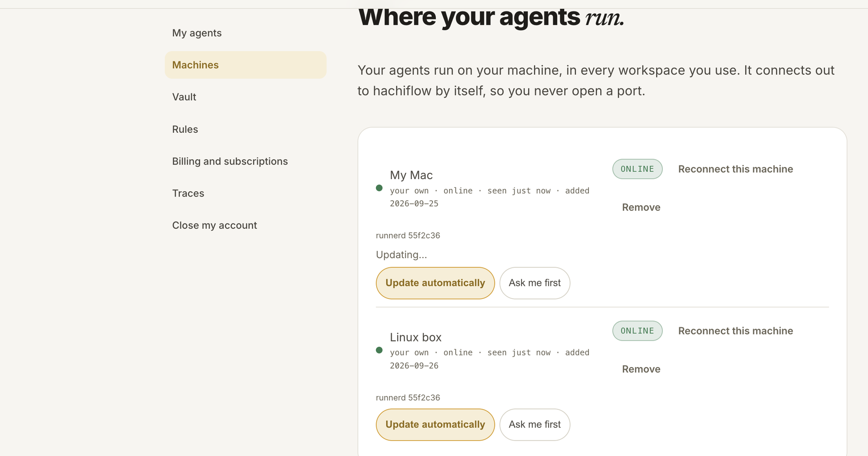Screen dimensions: 868x456
Task: Choose Ask me first for My Mac
Action: pyautogui.click(x=535, y=283)
